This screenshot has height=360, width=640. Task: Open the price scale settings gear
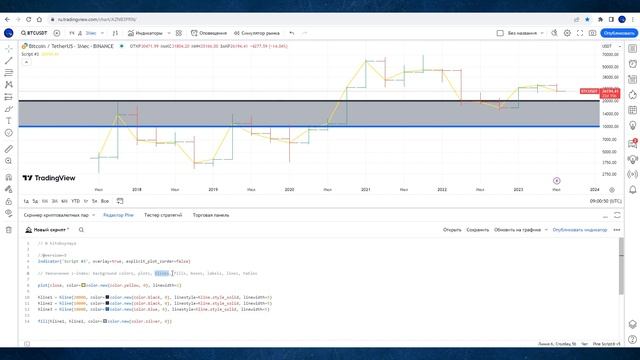coord(612,190)
